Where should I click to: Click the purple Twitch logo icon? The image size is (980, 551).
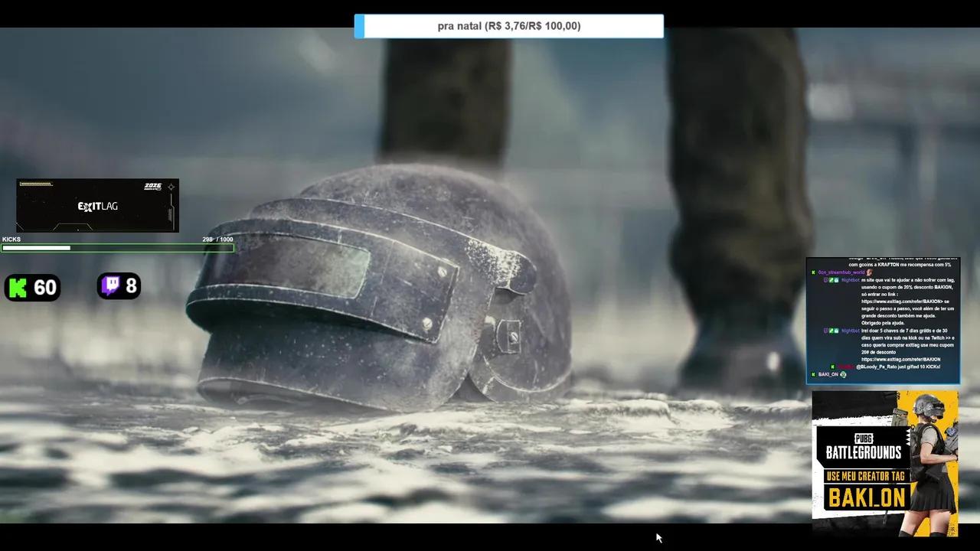(x=111, y=286)
